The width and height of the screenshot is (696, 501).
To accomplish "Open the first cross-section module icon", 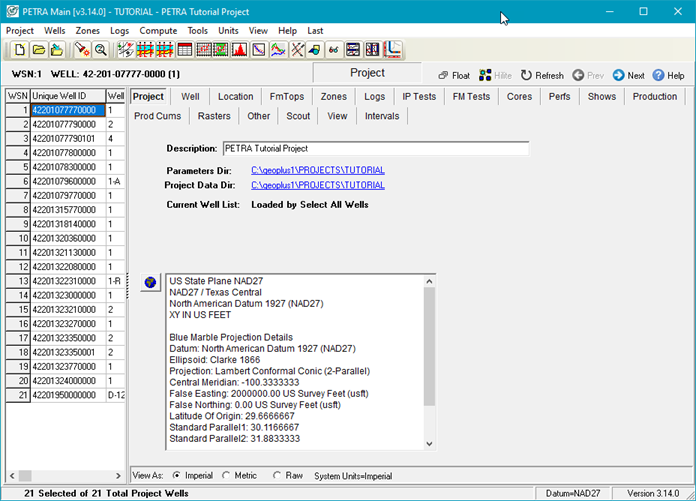I will [145, 50].
